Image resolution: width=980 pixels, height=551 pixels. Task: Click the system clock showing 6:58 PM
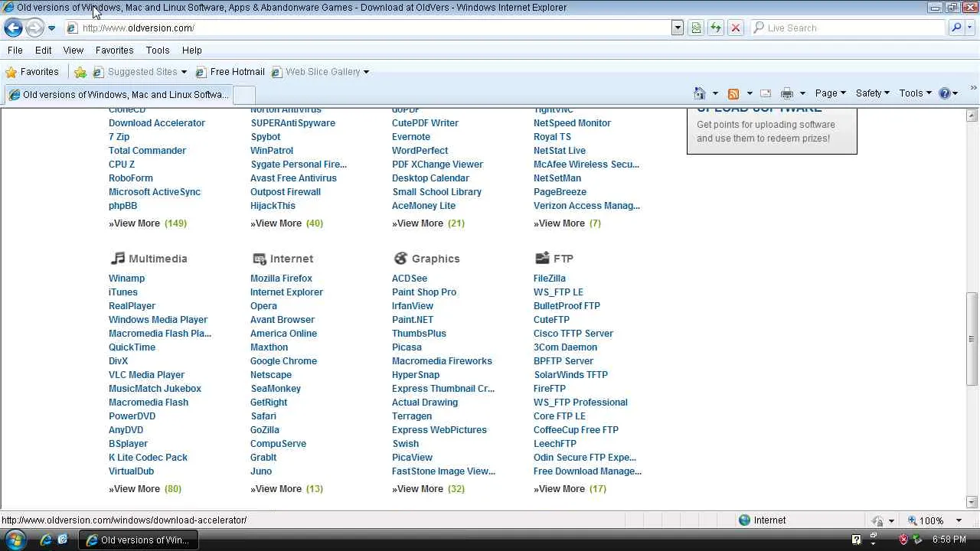tap(949, 540)
